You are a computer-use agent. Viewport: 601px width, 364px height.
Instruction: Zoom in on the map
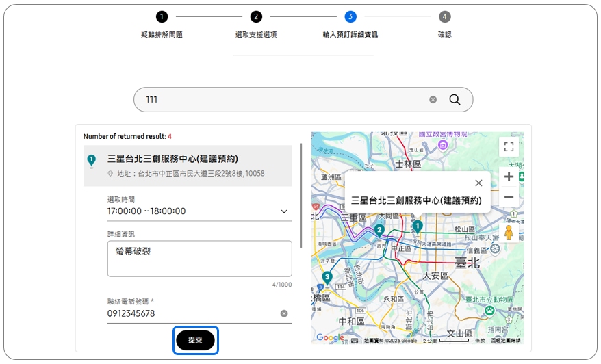tap(509, 177)
